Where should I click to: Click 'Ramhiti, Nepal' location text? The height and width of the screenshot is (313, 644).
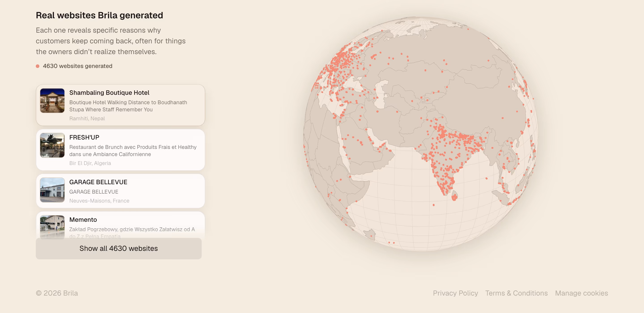click(87, 118)
